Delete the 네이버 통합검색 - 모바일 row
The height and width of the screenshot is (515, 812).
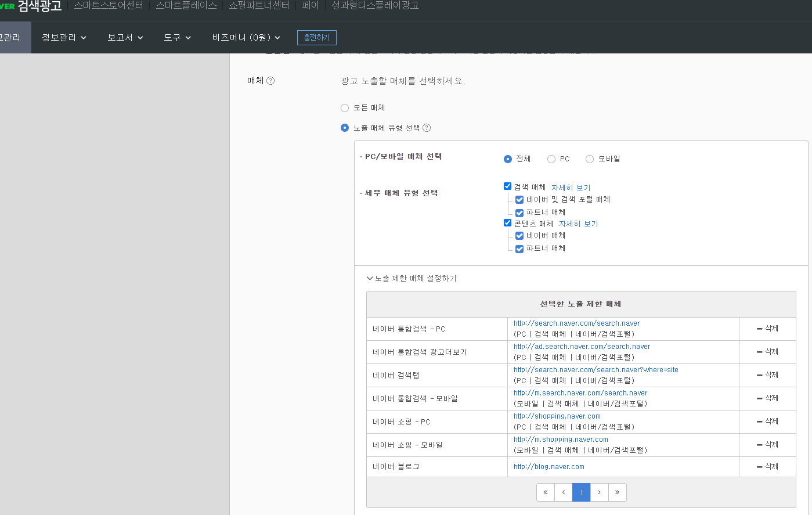(767, 398)
